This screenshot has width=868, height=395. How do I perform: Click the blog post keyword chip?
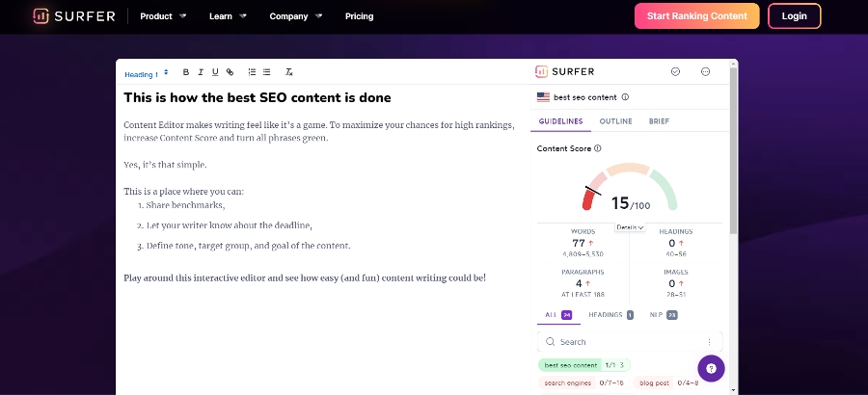670,382
